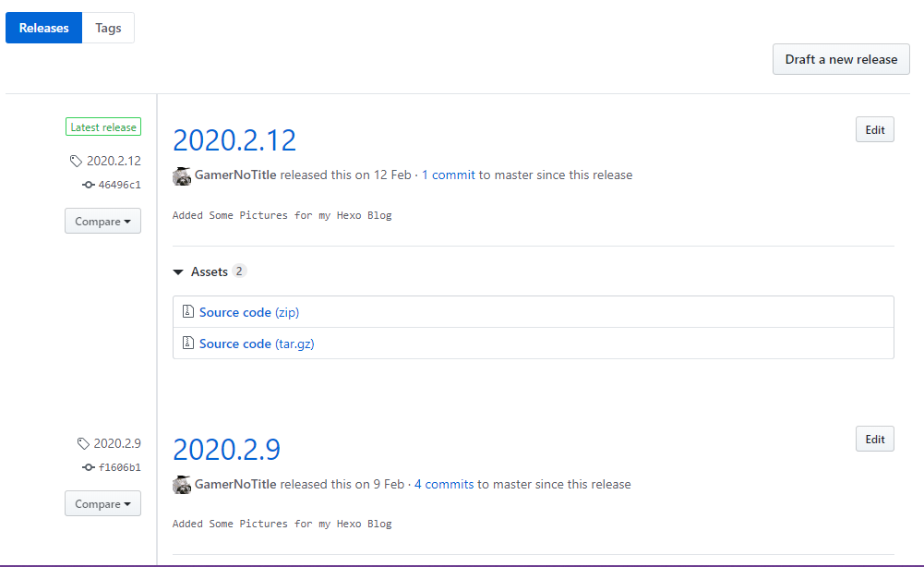This screenshot has width=924, height=567.
Task: Click the Latest release badge
Action: click(x=102, y=127)
